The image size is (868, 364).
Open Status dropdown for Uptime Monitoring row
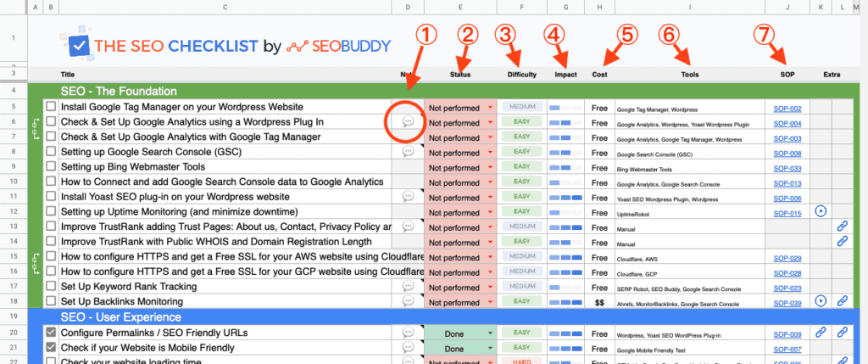point(491,213)
